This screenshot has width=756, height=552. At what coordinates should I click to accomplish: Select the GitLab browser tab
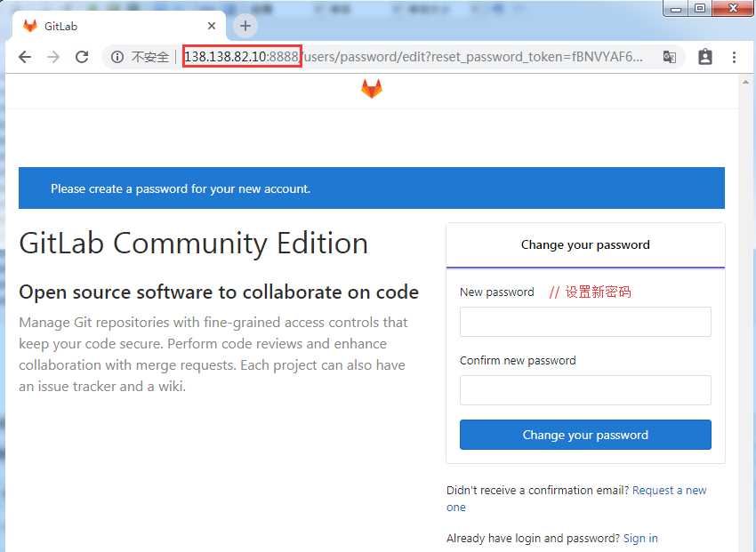point(119,26)
